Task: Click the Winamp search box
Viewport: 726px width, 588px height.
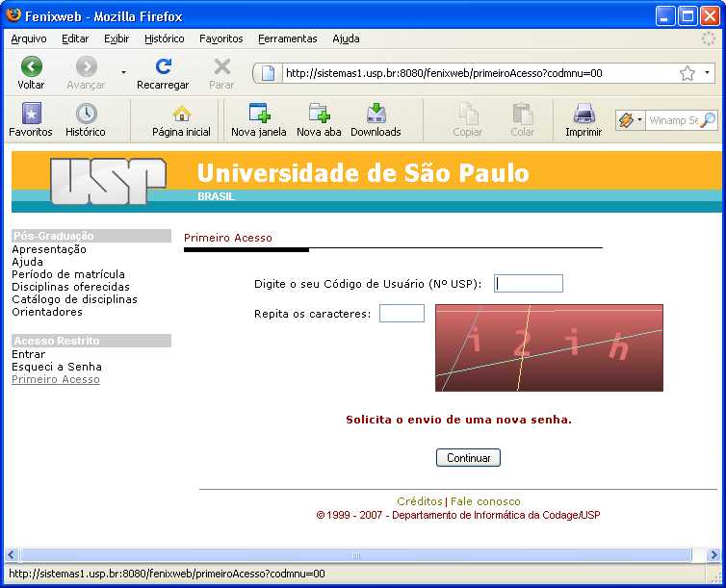Action: [x=673, y=120]
